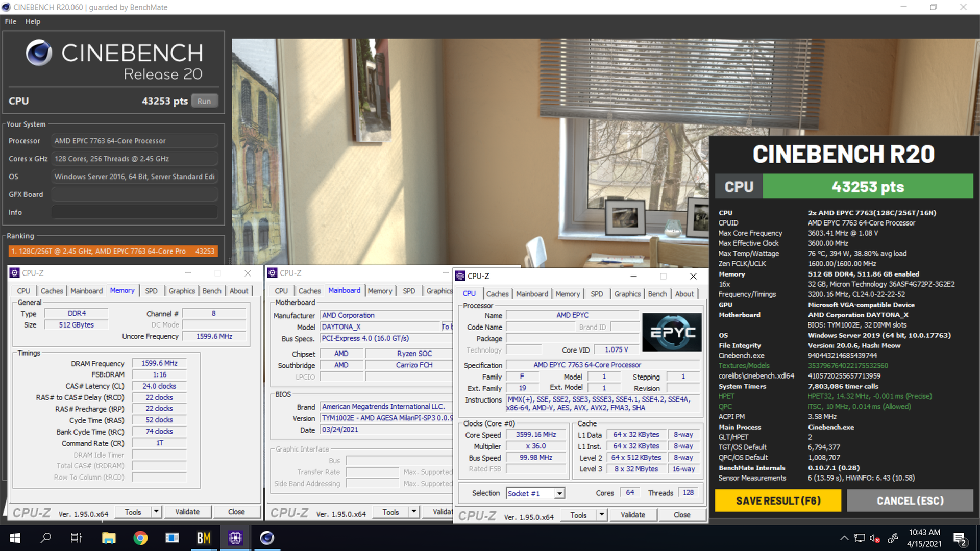The height and width of the screenshot is (551, 980).
Task: Click muted volume tray icon
Action: 875,538
